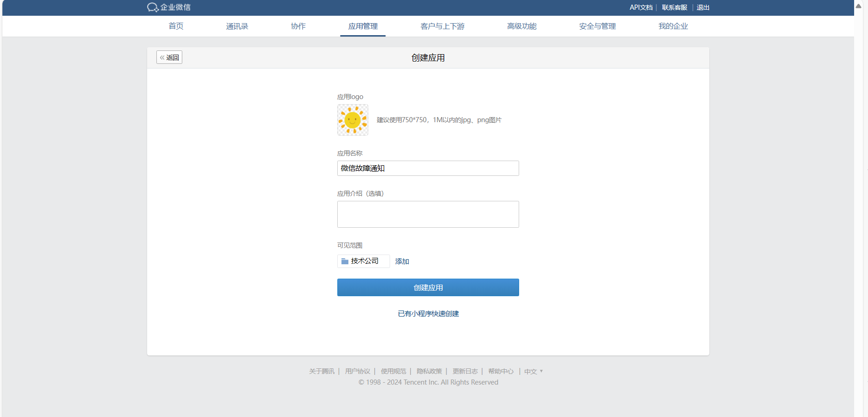
Task: Click 添加 to add visible scope
Action: point(402,261)
